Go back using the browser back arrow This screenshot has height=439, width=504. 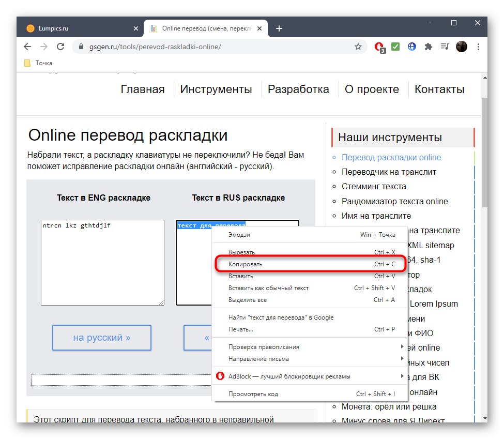[27, 47]
